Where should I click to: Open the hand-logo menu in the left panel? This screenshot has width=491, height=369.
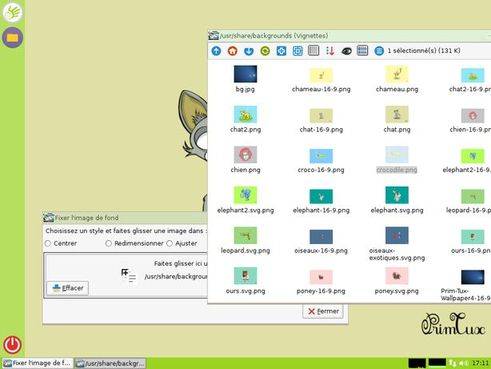pos(12,12)
